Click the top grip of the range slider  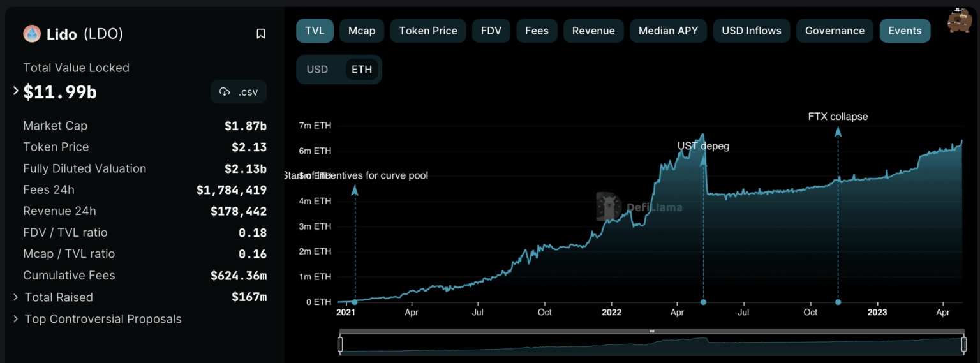(x=651, y=331)
